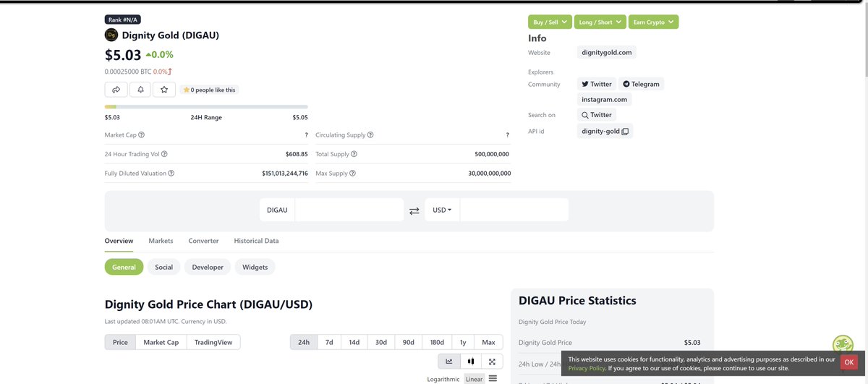Click '0 people like this' label
Viewport: 868px width, 384px height.
pyautogui.click(x=209, y=90)
